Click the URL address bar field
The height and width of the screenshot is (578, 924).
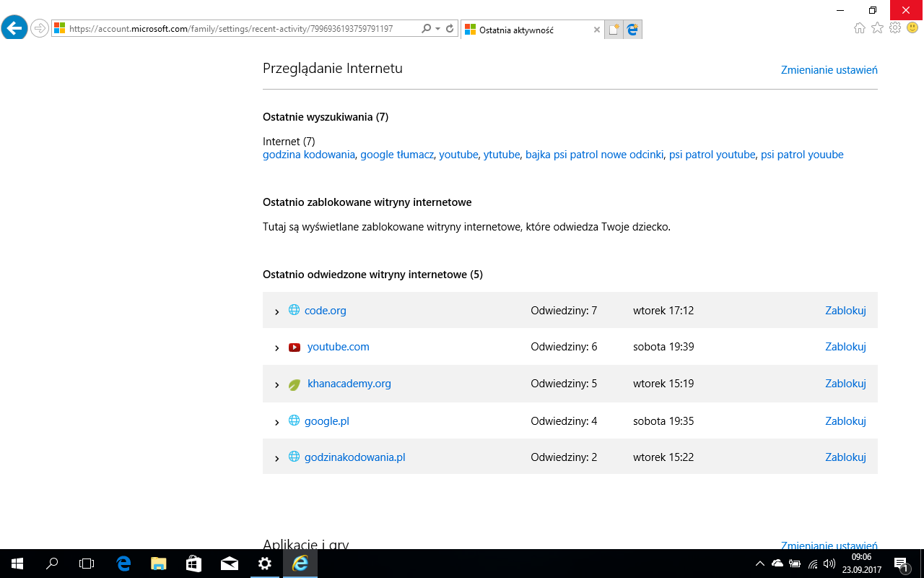pos(238,29)
